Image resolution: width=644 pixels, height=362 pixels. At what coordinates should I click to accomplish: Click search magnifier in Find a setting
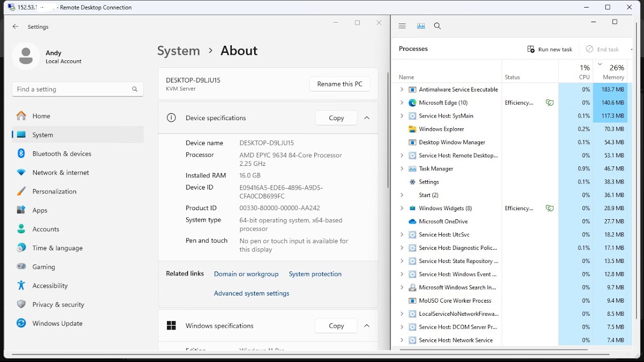135,89
